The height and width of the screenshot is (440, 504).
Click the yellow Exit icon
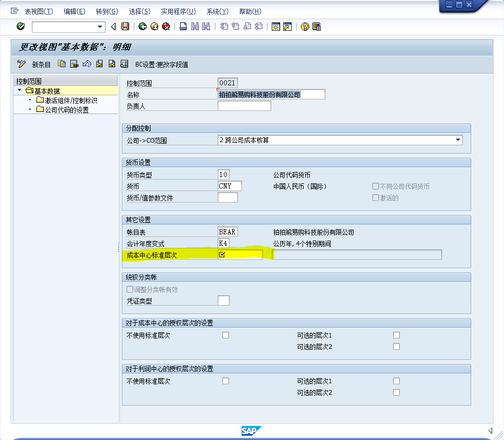(x=154, y=27)
